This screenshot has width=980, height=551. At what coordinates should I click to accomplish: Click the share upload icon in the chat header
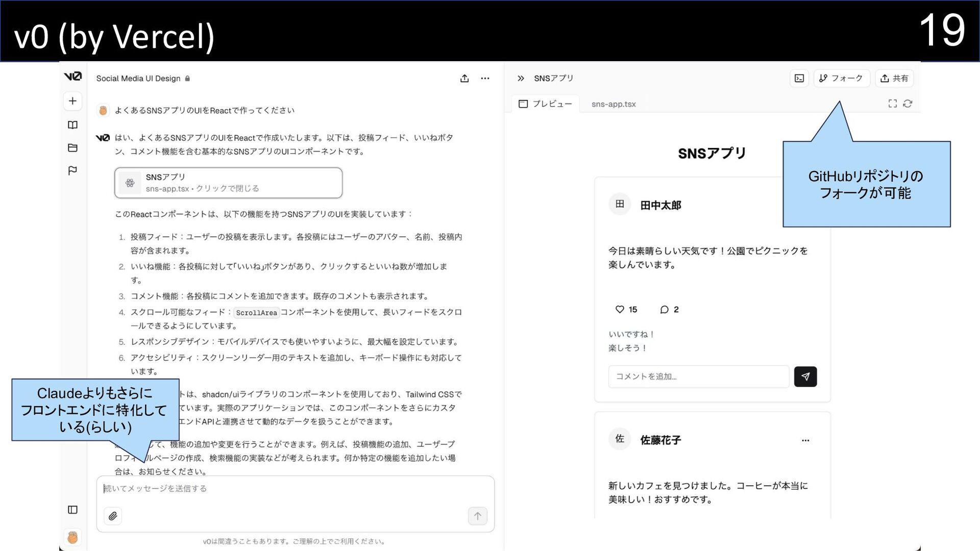[464, 79]
